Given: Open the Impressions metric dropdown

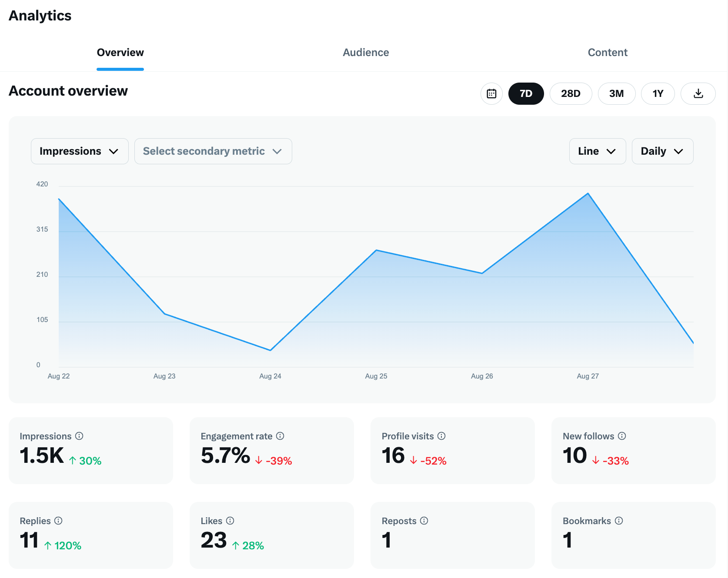Looking at the screenshot, I should [80, 151].
